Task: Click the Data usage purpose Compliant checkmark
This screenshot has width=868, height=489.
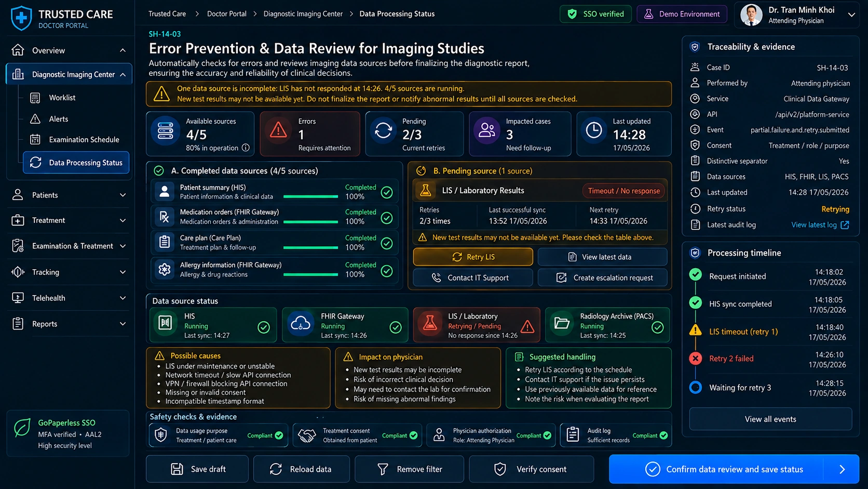Action: tap(279, 435)
